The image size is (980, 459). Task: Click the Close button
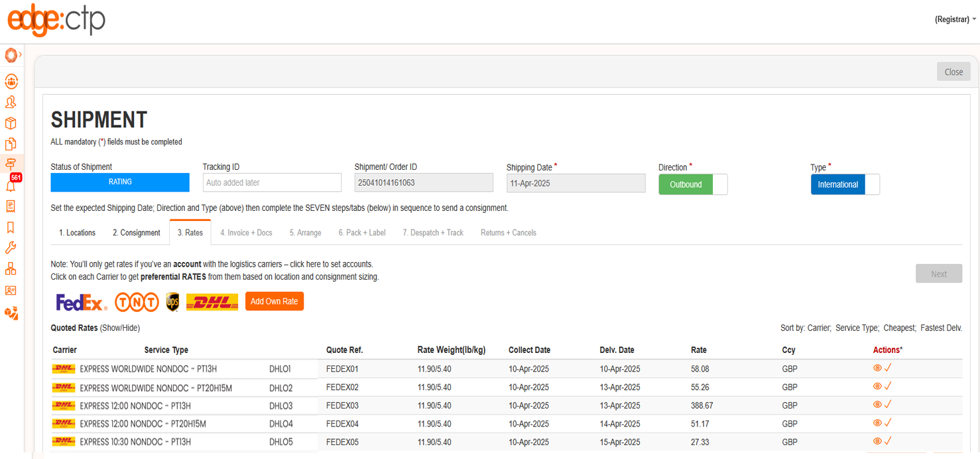953,72
